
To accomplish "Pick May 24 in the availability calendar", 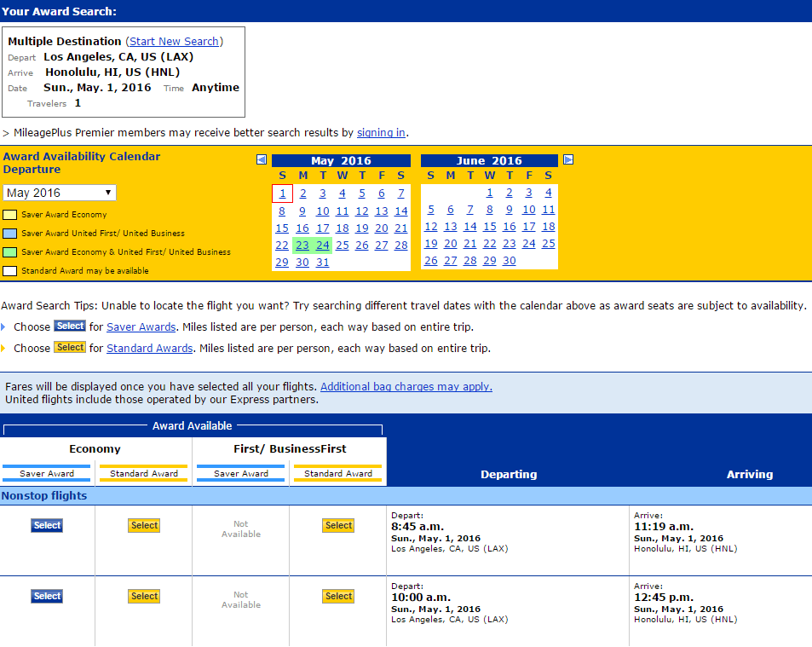I will pos(323,245).
